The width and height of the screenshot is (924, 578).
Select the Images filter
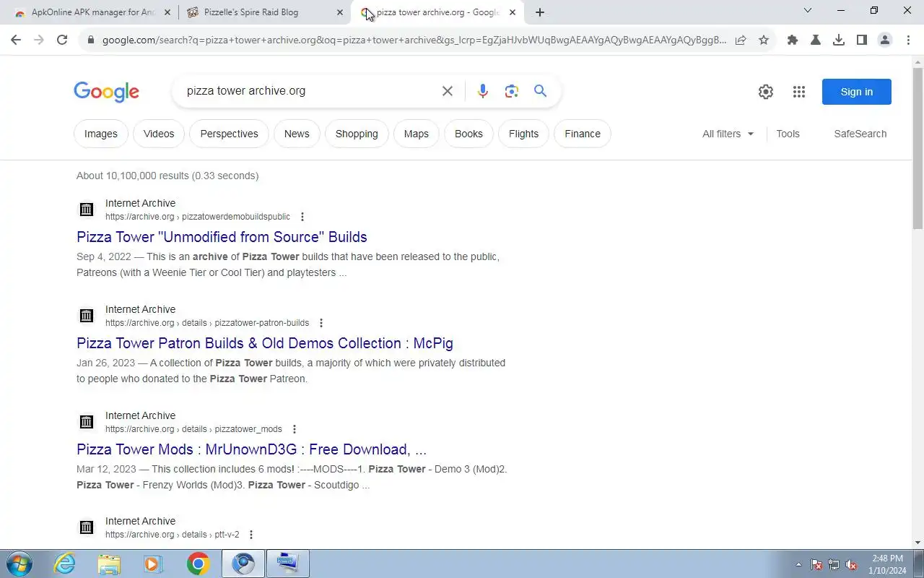click(x=101, y=134)
